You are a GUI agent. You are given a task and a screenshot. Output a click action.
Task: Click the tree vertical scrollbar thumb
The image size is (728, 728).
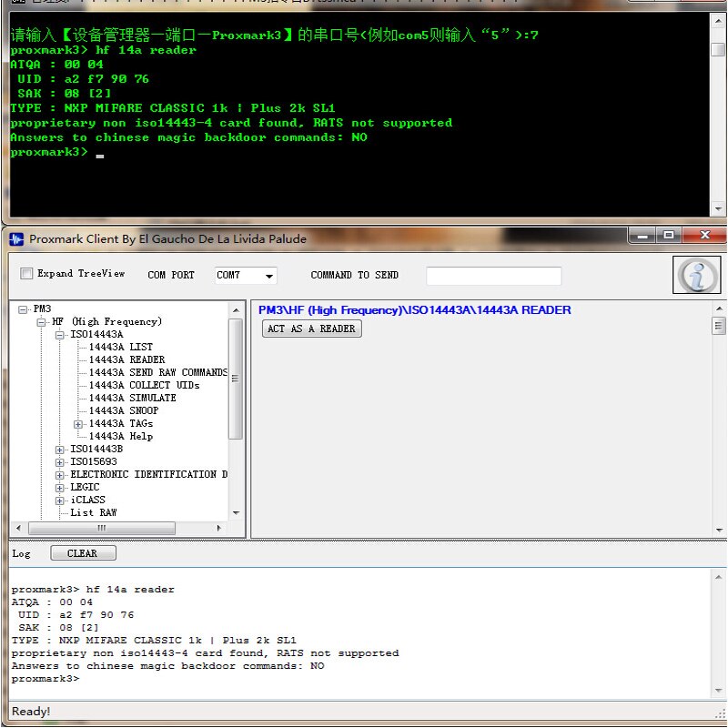pos(236,379)
